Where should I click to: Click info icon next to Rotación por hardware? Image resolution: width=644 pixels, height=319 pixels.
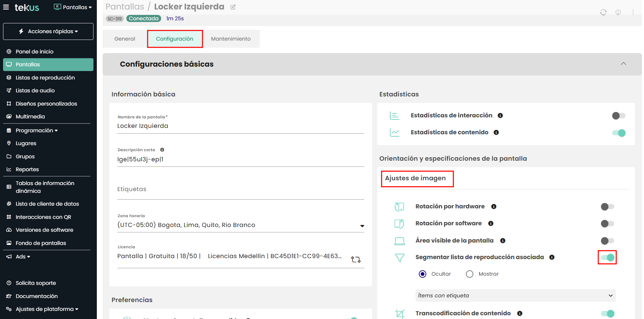click(x=494, y=207)
